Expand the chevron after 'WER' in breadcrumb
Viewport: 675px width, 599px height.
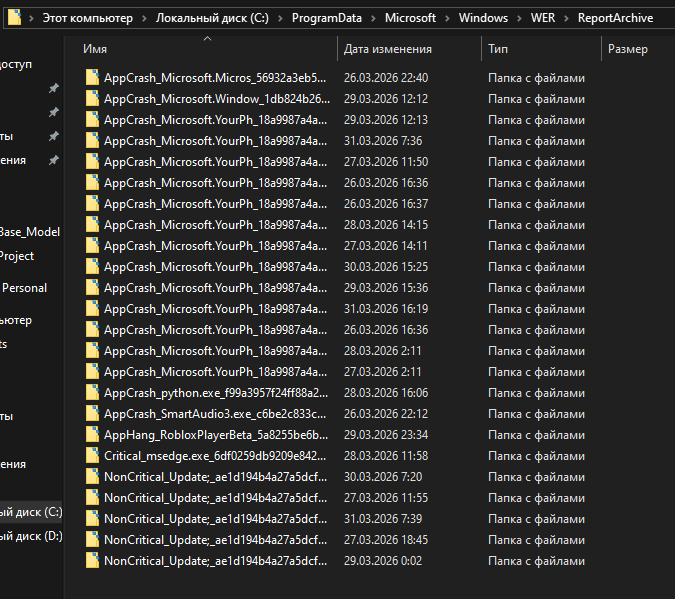click(567, 18)
